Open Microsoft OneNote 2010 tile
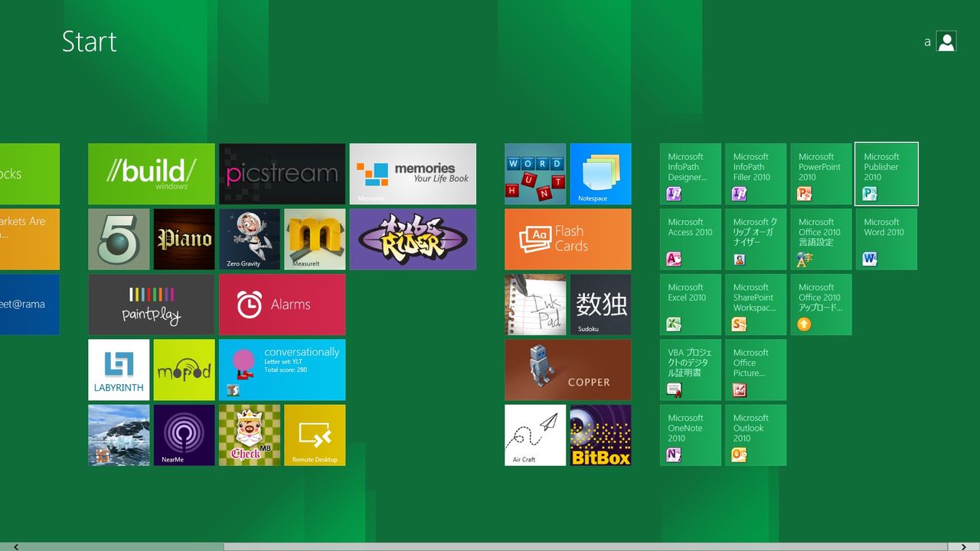980x551 pixels. (691, 435)
